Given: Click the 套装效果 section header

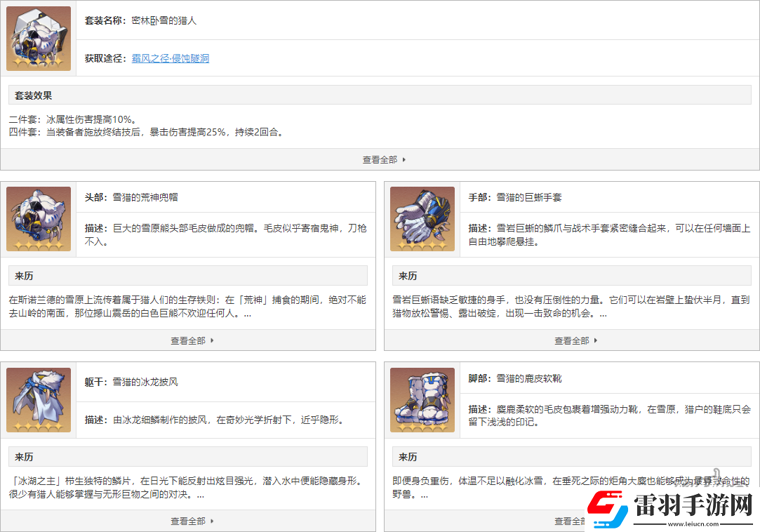Looking at the screenshot, I should [x=34, y=95].
